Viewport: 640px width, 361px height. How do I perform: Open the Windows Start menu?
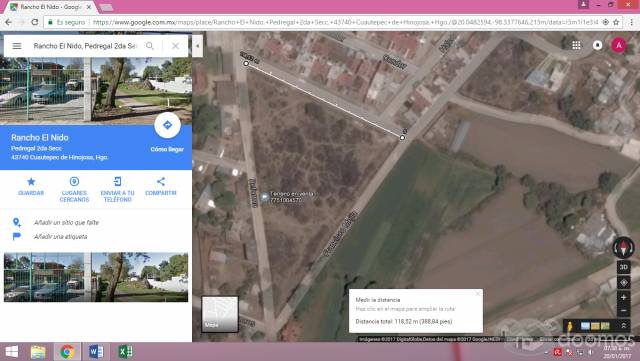11,352
